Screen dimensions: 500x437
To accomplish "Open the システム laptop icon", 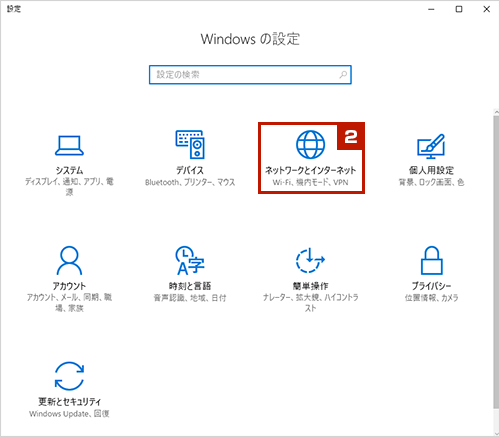I will point(69,145).
